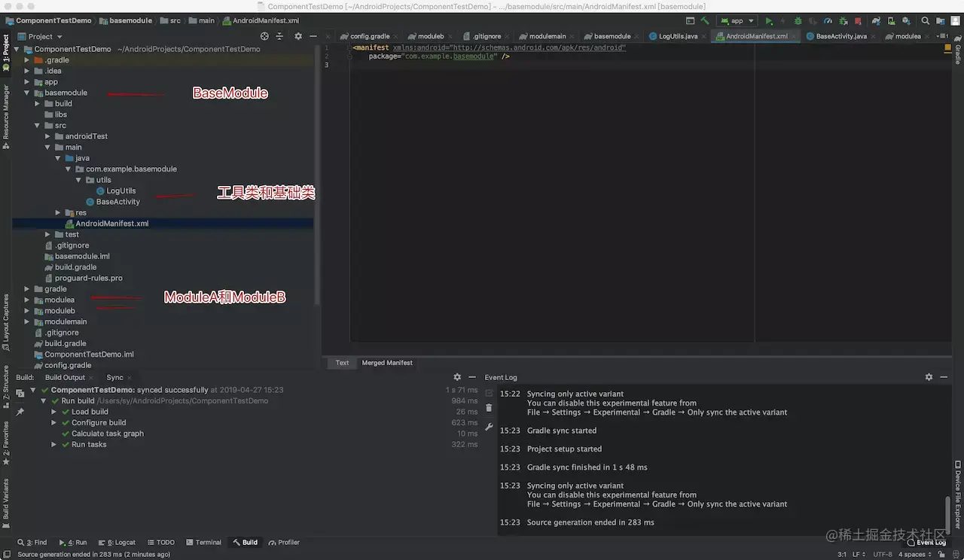964x560 pixels.
Task: Click the UTF-8 encoding in status bar
Action: click(883, 555)
